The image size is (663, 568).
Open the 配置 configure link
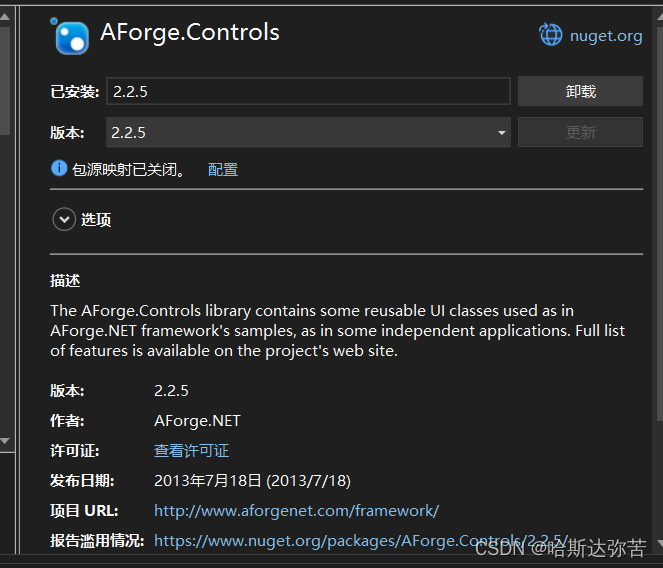click(x=223, y=170)
